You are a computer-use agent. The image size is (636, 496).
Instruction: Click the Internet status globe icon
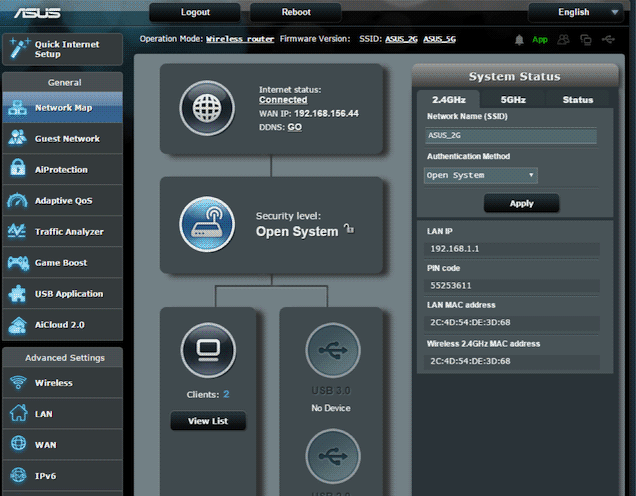click(206, 108)
